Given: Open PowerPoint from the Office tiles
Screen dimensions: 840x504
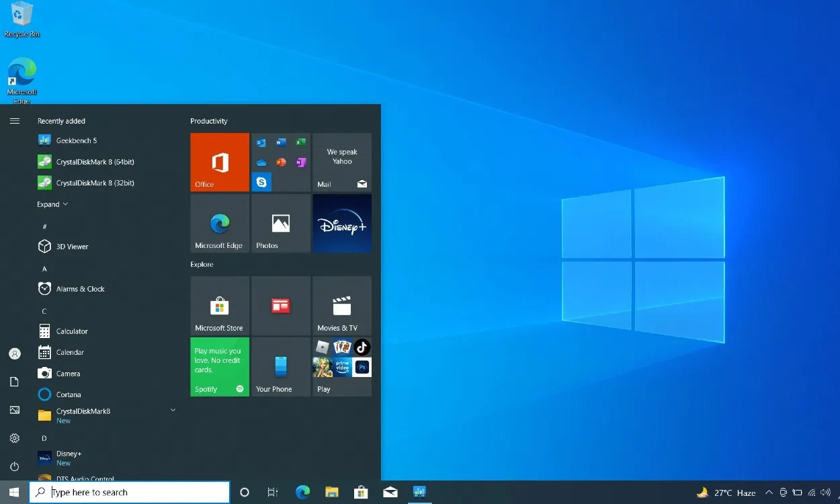Looking at the screenshot, I should pos(281,162).
